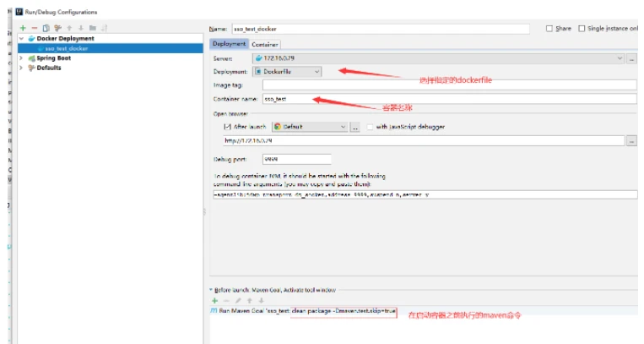Click the Maven icon in the Run Maven Goal row
Viewport: 644px width, 344px height.
pos(214,311)
